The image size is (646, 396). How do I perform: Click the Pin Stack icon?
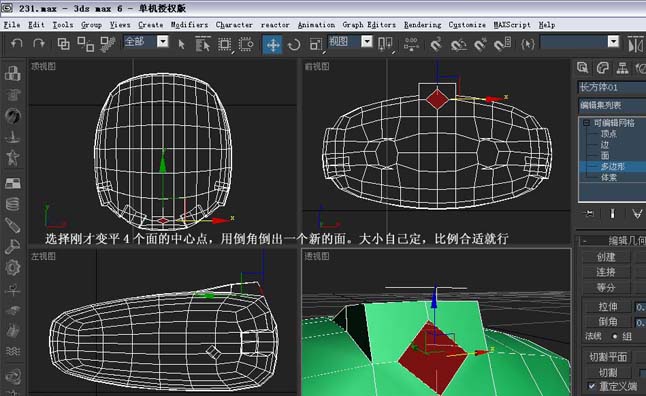tap(589, 213)
